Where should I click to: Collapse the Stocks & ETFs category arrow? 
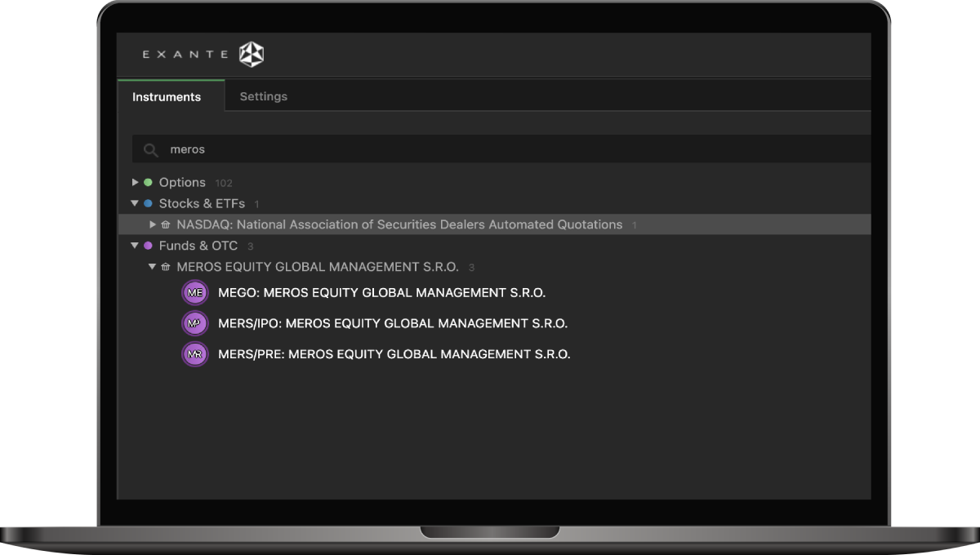pyautogui.click(x=135, y=203)
